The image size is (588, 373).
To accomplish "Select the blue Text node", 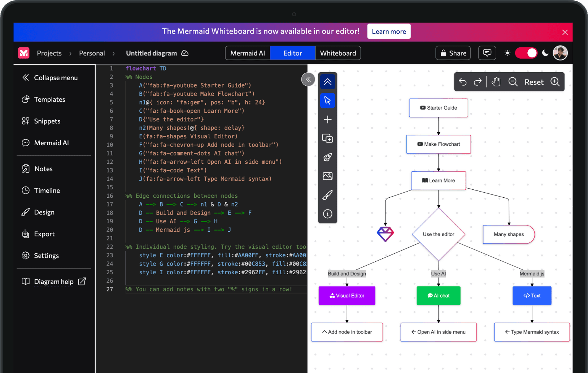I will [x=532, y=296].
